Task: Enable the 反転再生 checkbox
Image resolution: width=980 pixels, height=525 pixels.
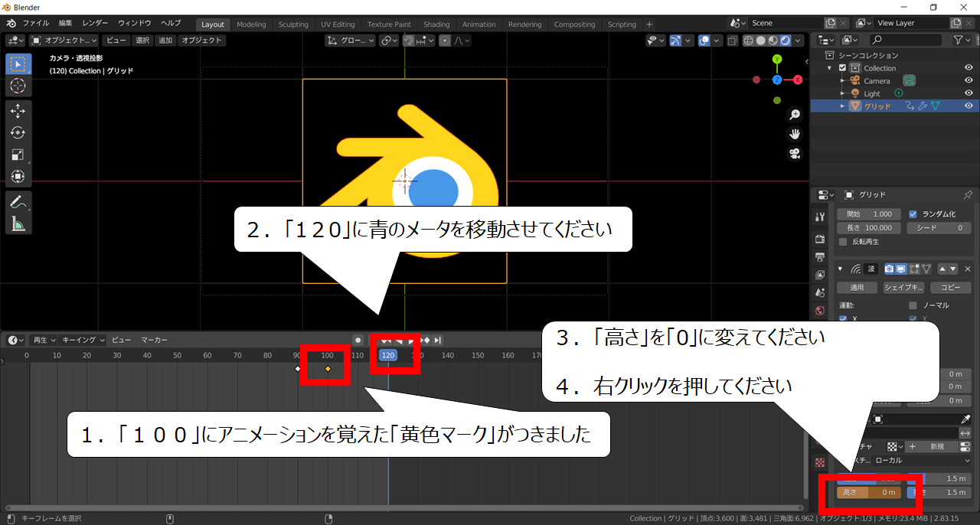Action: [x=843, y=242]
